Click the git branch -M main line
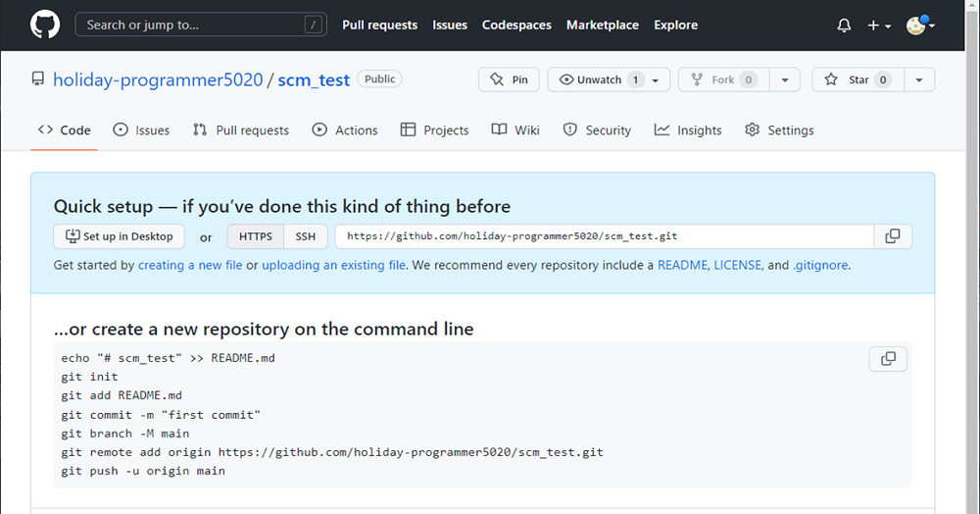Screen dimensions: 980x514 (125, 434)
